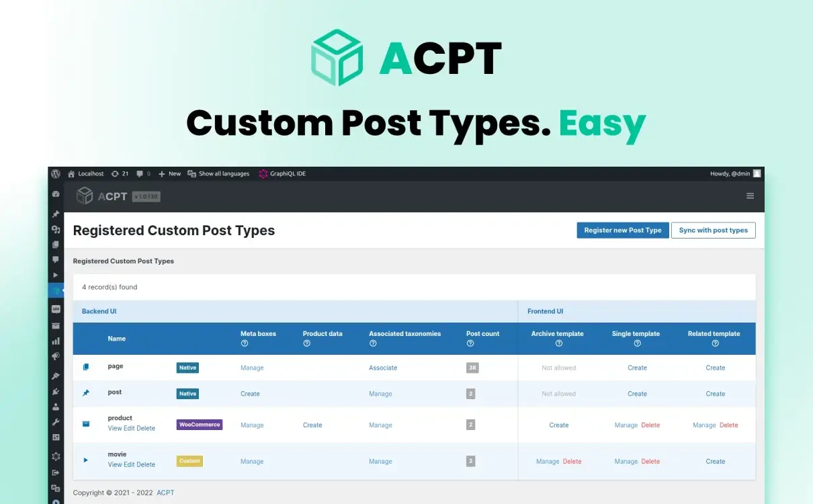
Task: Open Show all languages menu
Action: pos(218,173)
